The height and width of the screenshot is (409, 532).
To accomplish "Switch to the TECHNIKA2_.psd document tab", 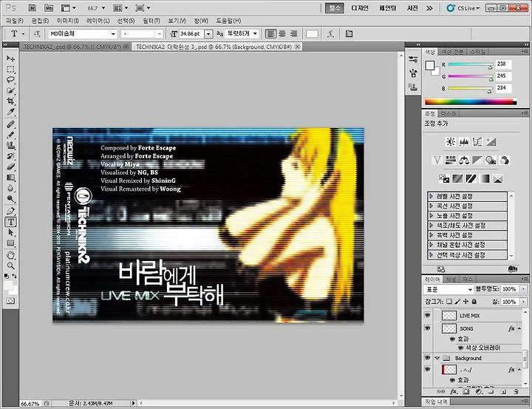I will pyautogui.click(x=72, y=47).
